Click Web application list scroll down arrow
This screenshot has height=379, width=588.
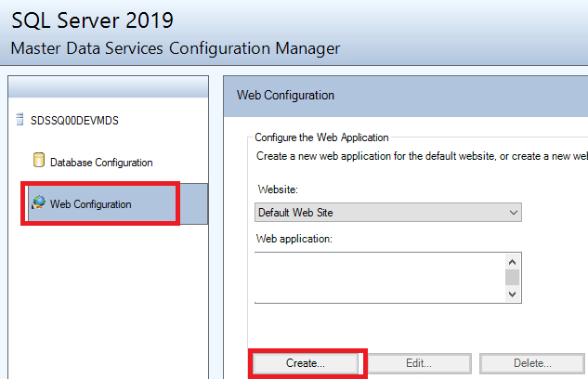(512, 294)
